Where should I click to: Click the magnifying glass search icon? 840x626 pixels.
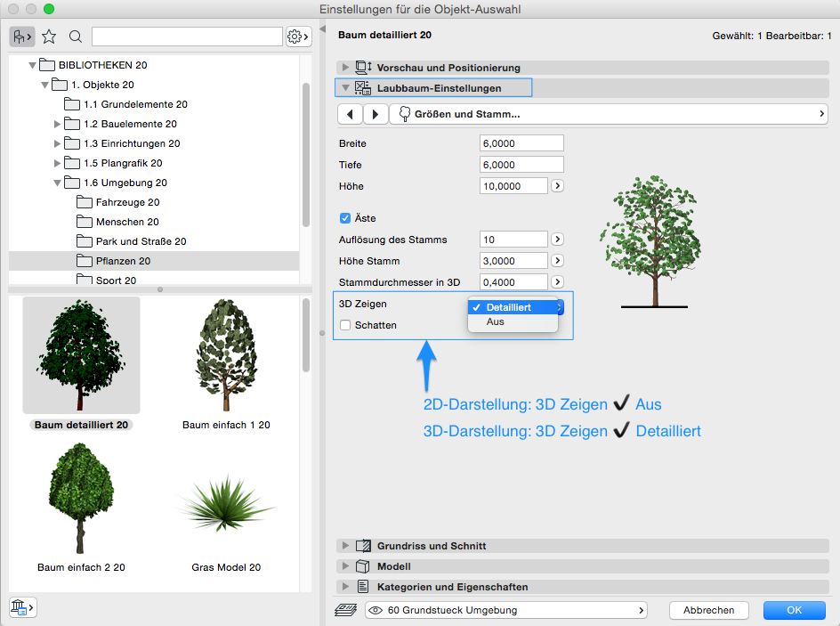click(x=76, y=37)
